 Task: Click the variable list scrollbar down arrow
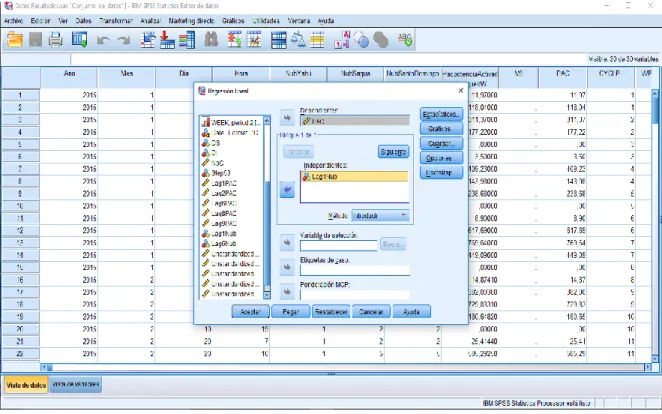[267, 294]
